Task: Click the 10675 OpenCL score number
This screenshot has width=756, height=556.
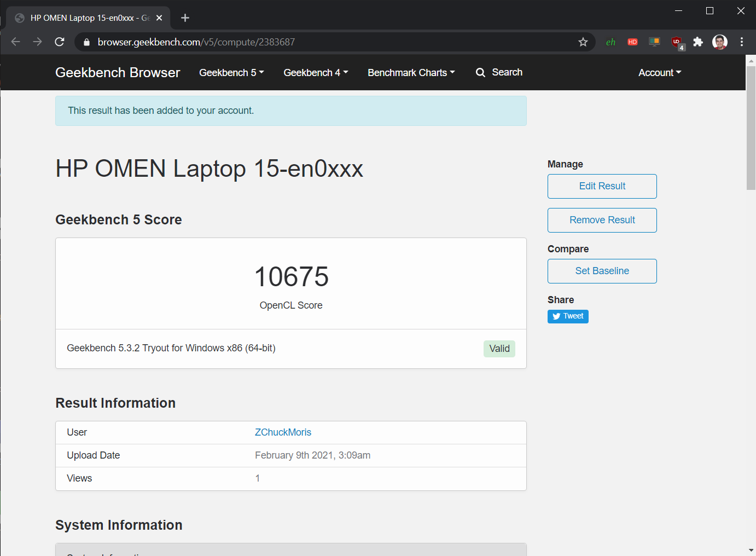Action: click(292, 276)
